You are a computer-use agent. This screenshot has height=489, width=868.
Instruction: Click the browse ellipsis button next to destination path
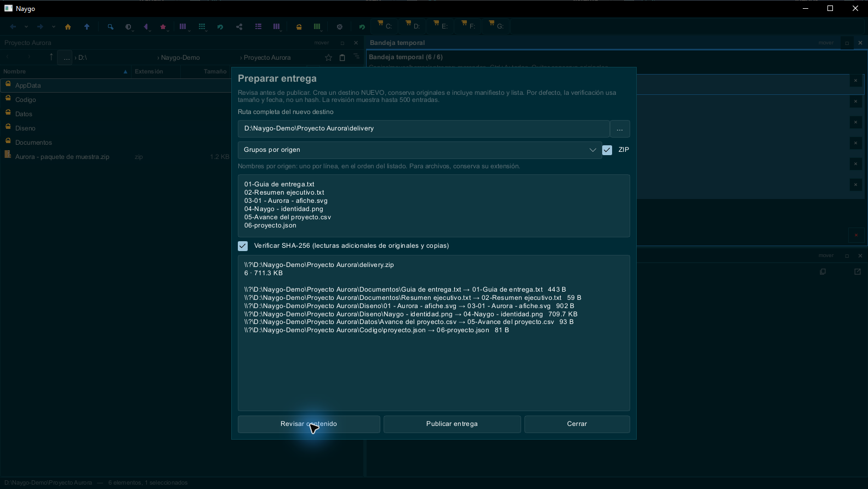click(620, 129)
